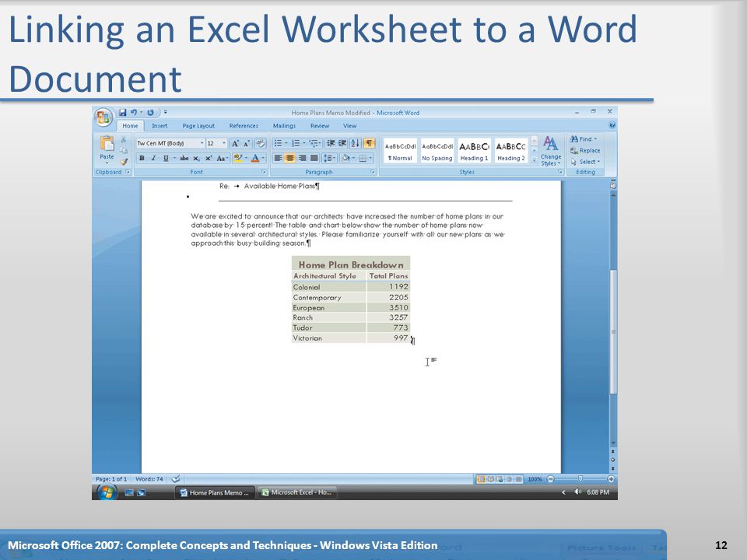Viewport: 747px width, 560px height.
Task: Toggle Italic formatting
Action: point(153,158)
